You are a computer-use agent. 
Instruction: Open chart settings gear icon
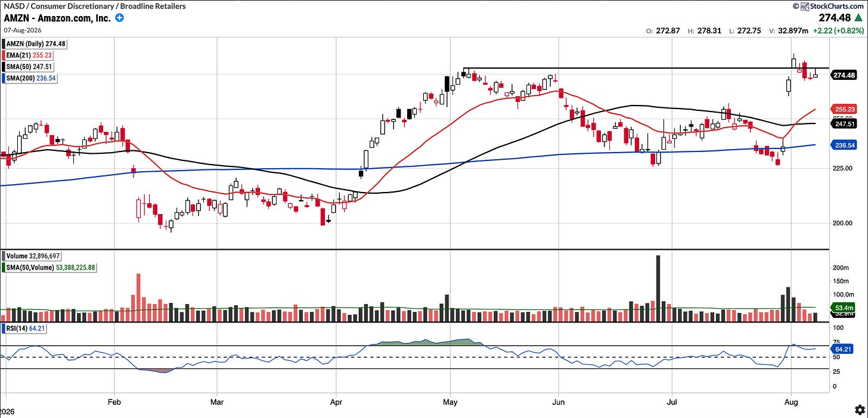coord(859,410)
